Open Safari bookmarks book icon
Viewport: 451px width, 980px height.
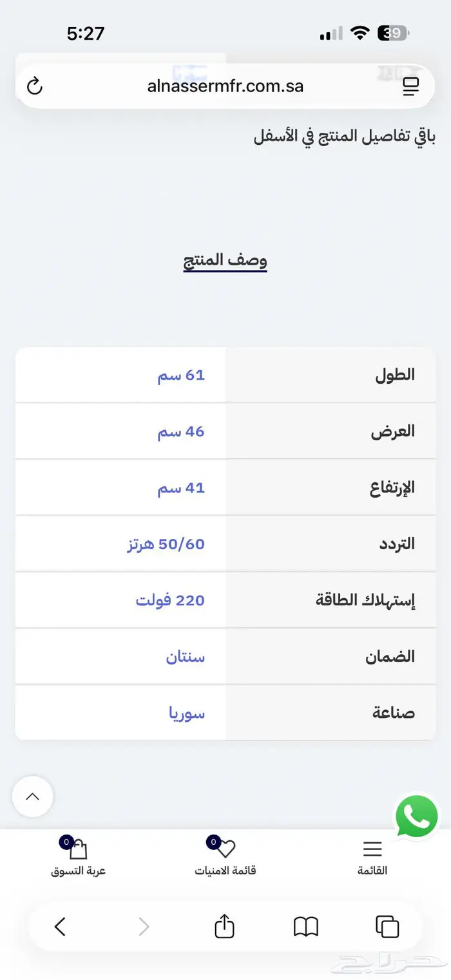pos(306,927)
